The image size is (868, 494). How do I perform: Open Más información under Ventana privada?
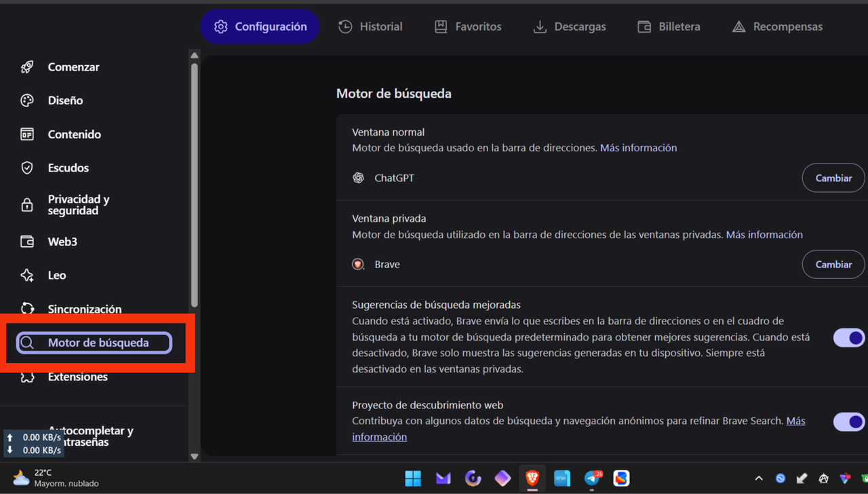764,234
